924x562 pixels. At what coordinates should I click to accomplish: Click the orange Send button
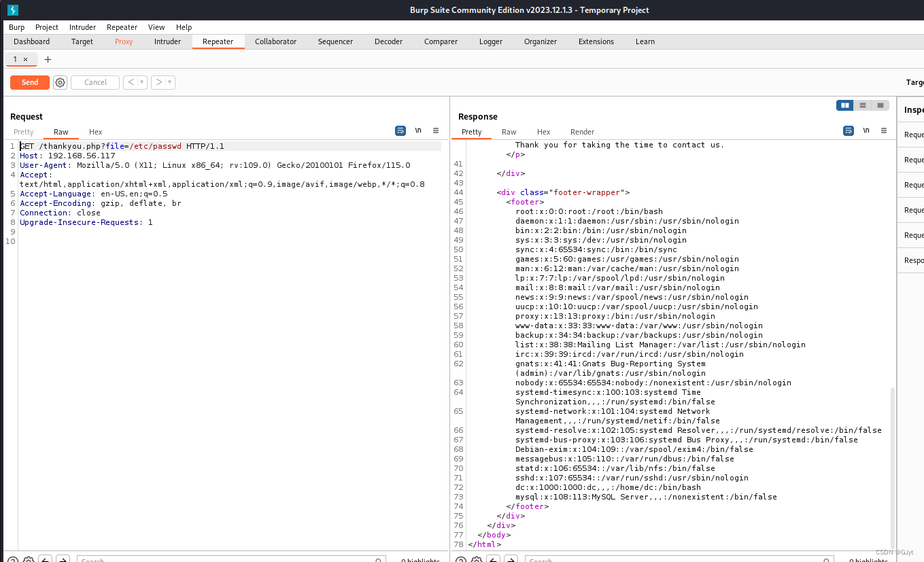[30, 82]
